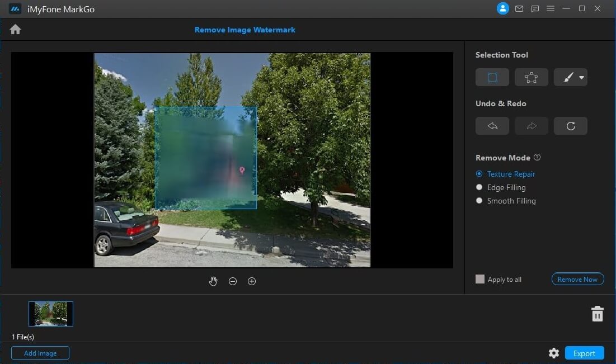Image resolution: width=616 pixels, height=364 pixels.
Task: Open the hamburger menu
Action: click(x=551, y=8)
